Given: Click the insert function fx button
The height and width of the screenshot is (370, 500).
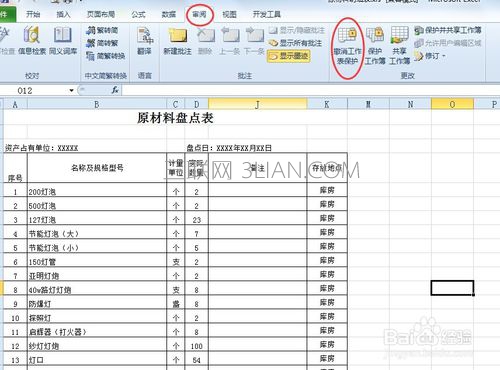Looking at the screenshot, I should pos(115,90).
